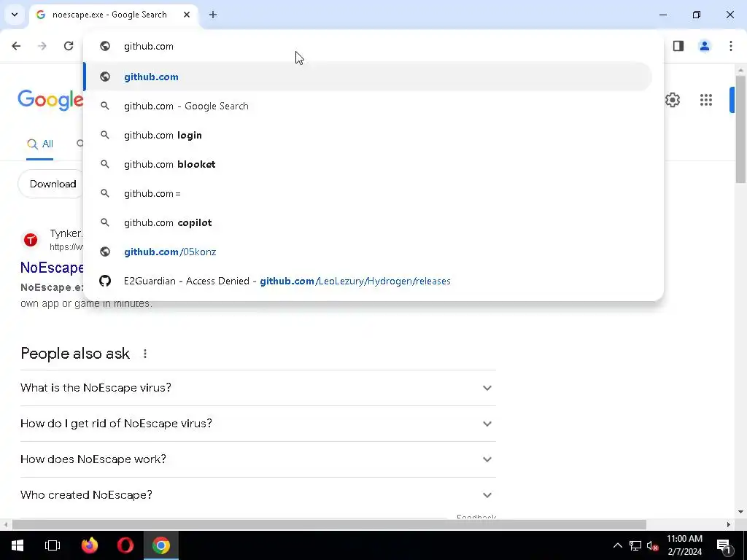
Task: Select the highlighted github.com suggestion
Action: (x=368, y=77)
